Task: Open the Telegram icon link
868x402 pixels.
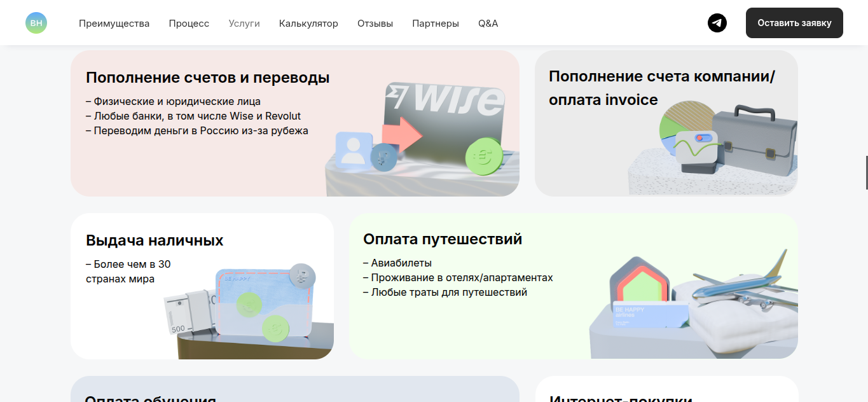Action: tap(717, 23)
